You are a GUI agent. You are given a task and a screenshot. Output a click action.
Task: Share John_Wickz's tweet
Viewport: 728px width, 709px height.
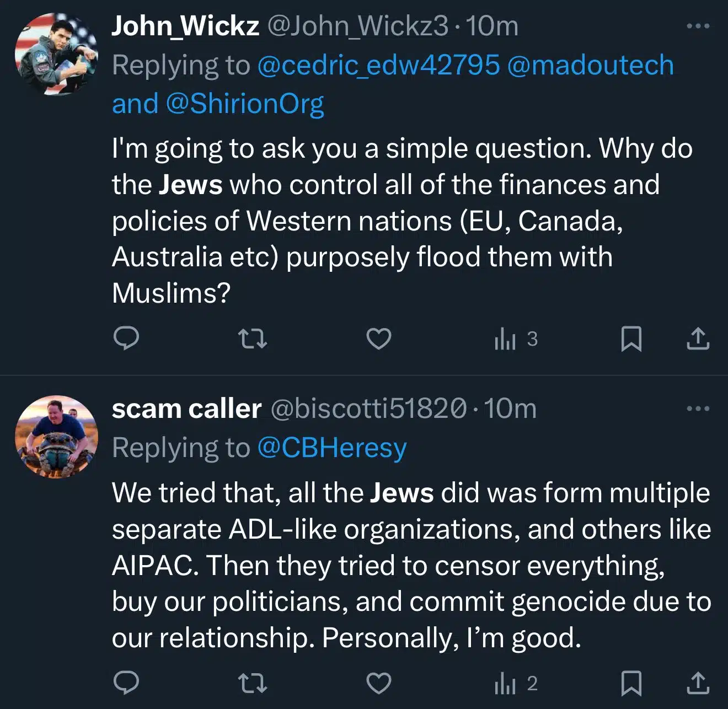pyautogui.click(x=698, y=339)
